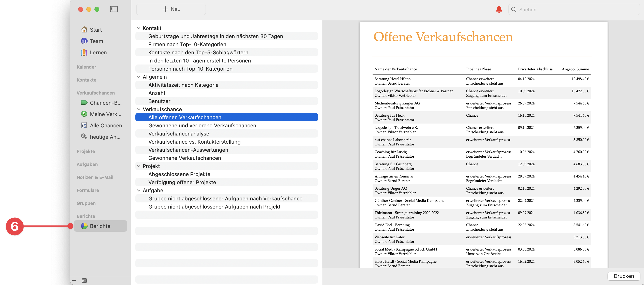Open Alle Chancen via the ledger icon
This screenshot has width=644, height=285.
tap(84, 125)
